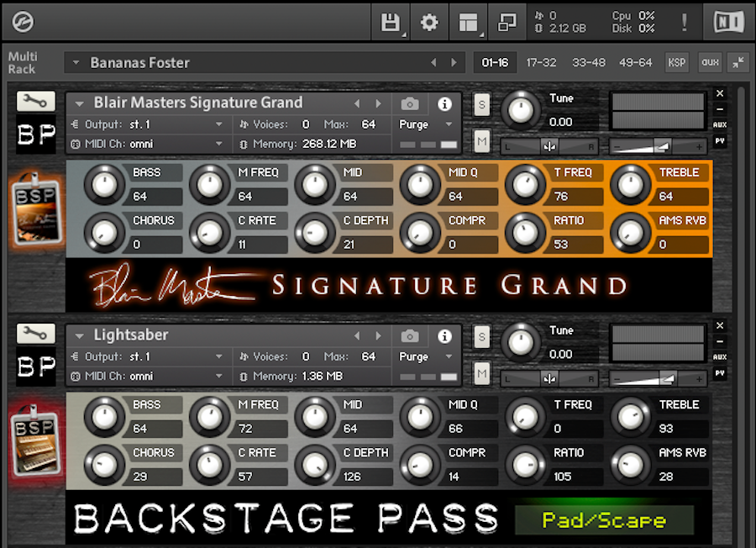756x548 pixels.
Task: Open the Bananas Foster multi dropdown
Action: click(x=76, y=63)
